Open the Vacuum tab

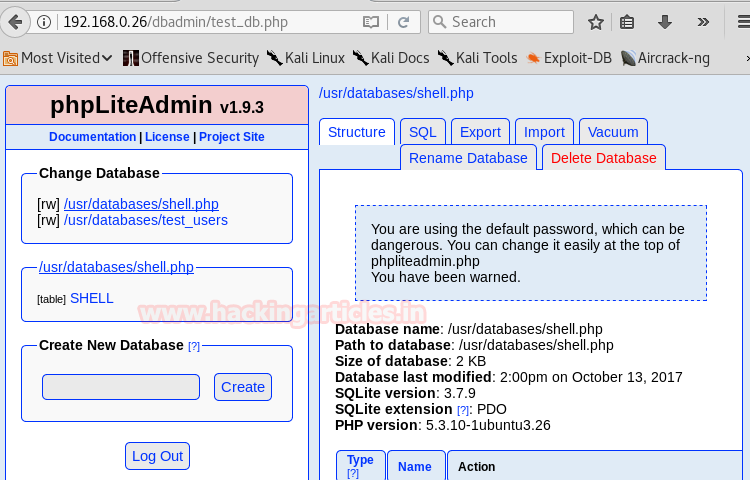613,132
